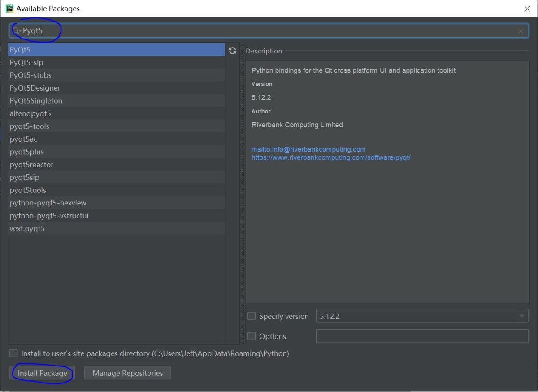Clear the search field with X icon
This screenshot has width=538, height=392.
[x=521, y=31]
